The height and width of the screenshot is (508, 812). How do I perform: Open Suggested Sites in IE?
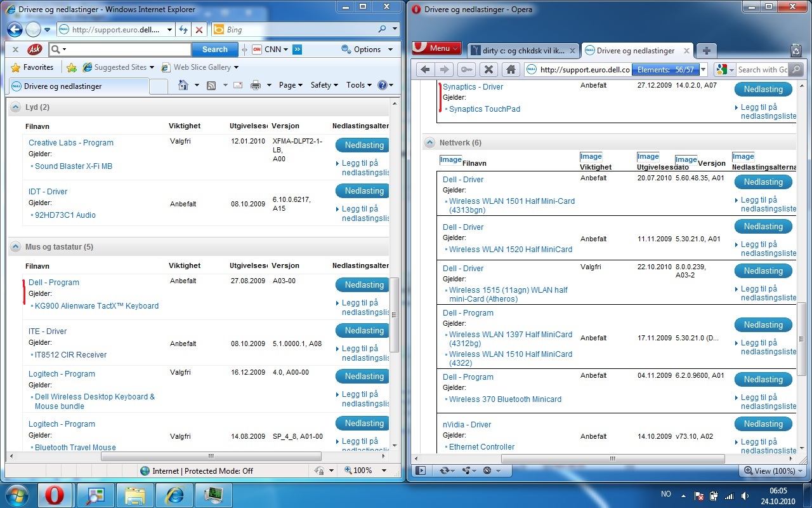tap(119, 67)
